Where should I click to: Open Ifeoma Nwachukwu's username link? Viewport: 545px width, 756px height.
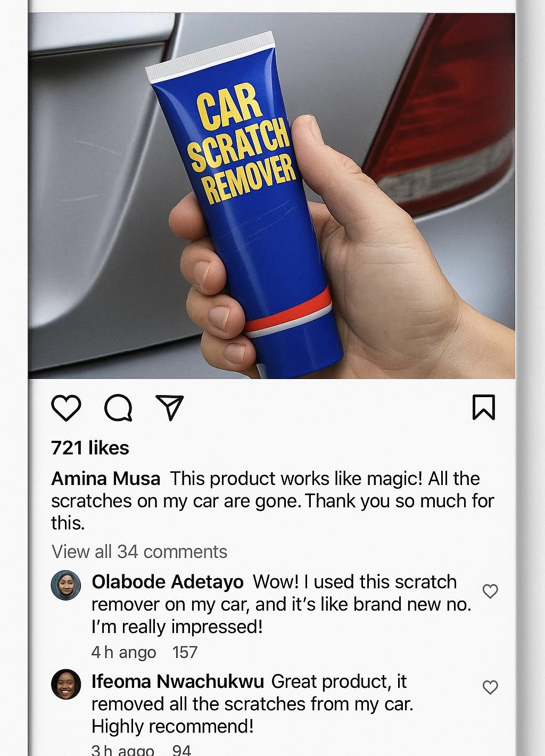pos(178,681)
